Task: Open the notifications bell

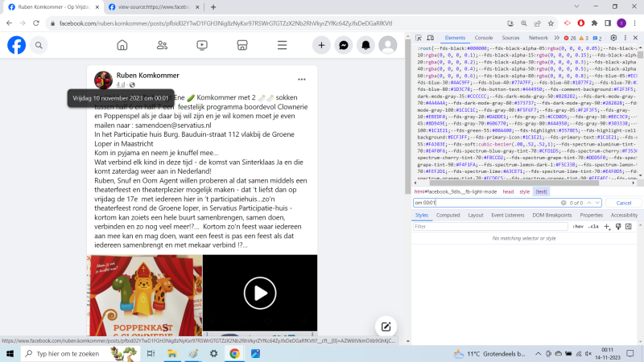Action: (365, 45)
